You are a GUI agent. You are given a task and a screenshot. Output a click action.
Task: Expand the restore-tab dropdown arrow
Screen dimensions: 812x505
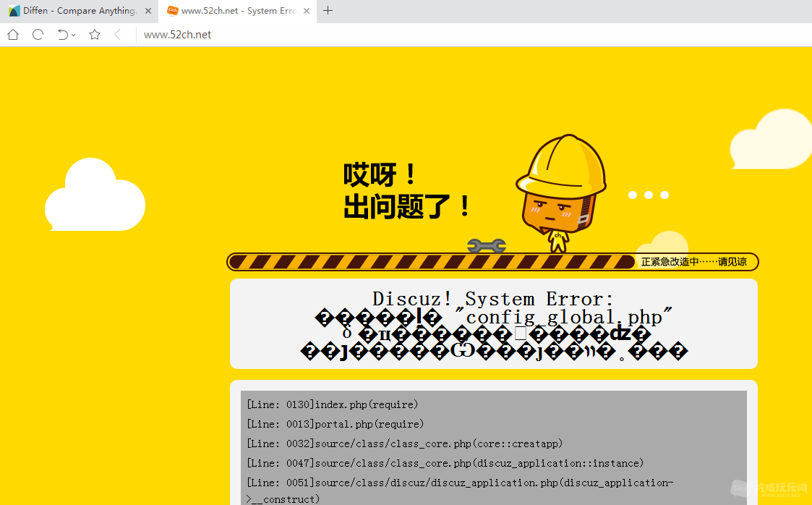click(74, 35)
